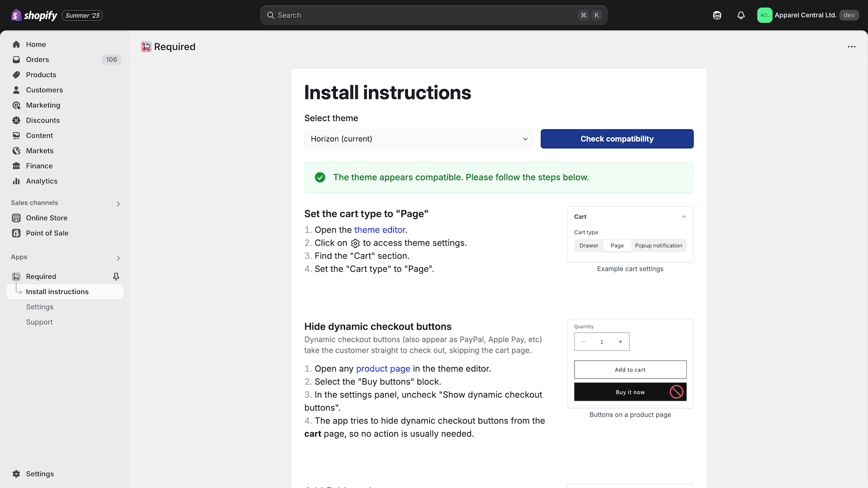Open the Customers section
This screenshot has height=488, width=868.
coord(44,90)
